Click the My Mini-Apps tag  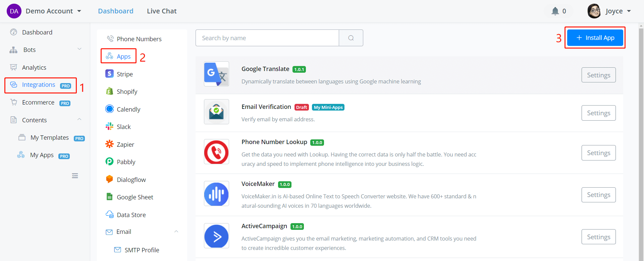[328, 107]
